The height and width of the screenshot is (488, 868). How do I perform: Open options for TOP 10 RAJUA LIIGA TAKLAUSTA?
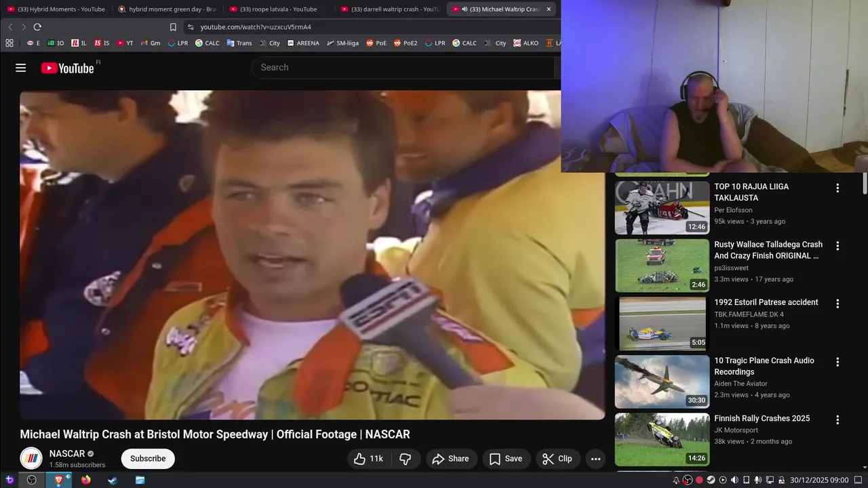click(x=837, y=188)
